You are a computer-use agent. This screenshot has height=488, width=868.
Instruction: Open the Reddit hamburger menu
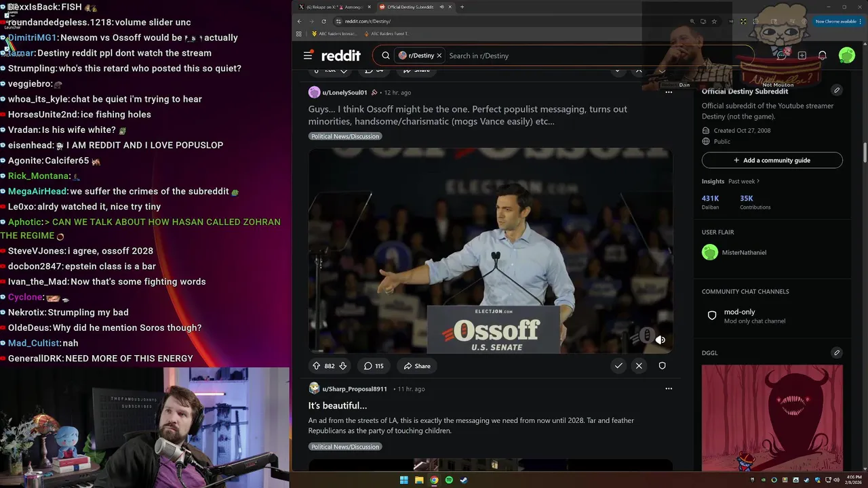point(308,56)
